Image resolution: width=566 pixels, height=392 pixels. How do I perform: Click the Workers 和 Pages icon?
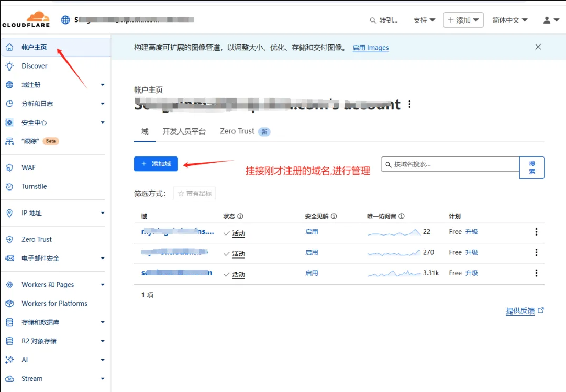[x=9, y=285]
